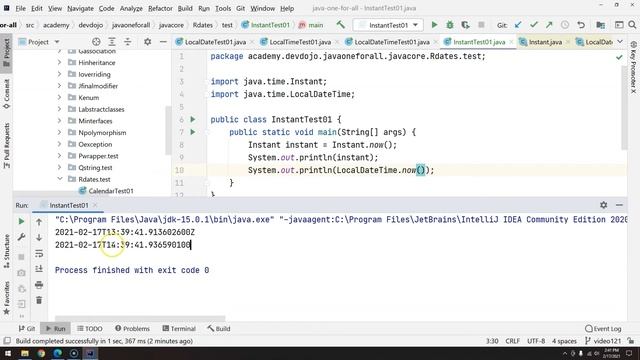Start debugging with the bug icon
Image resolution: width=640 pixels, height=360 pixels.
450,25
